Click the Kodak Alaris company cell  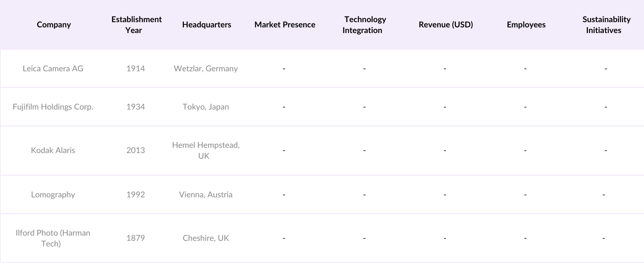[53, 150]
